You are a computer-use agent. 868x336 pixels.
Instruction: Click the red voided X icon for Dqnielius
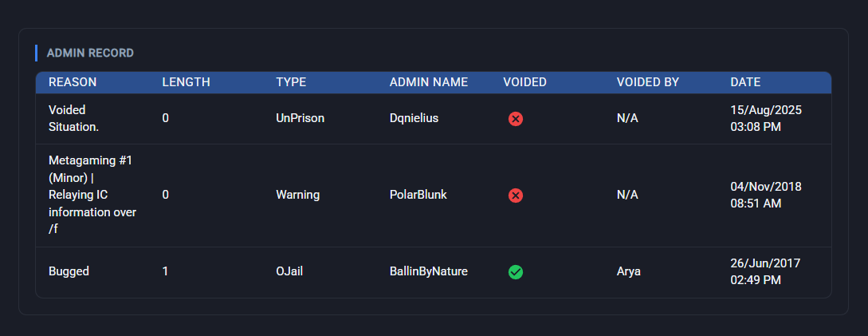516,119
